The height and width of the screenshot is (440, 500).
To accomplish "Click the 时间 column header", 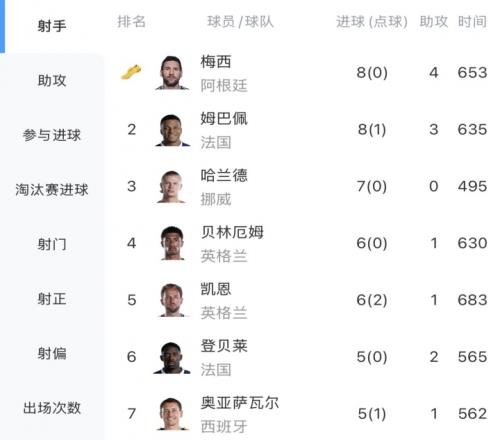I will tap(472, 22).
